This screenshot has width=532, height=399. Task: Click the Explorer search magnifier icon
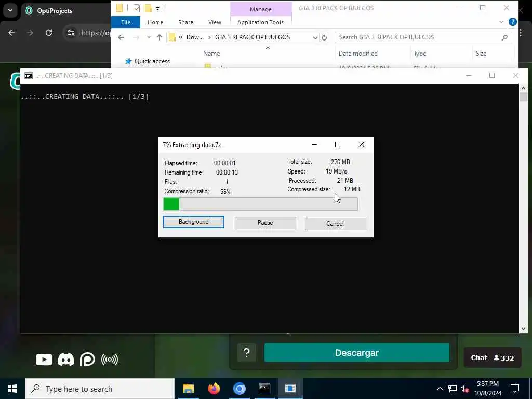(504, 37)
